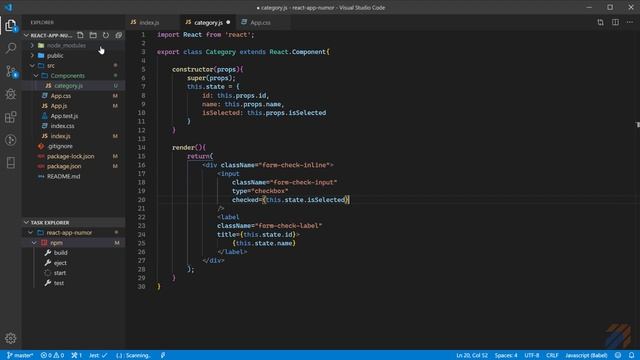This screenshot has width=640, height=360.
Task: Open the Manage gear icon
Action: point(11,338)
